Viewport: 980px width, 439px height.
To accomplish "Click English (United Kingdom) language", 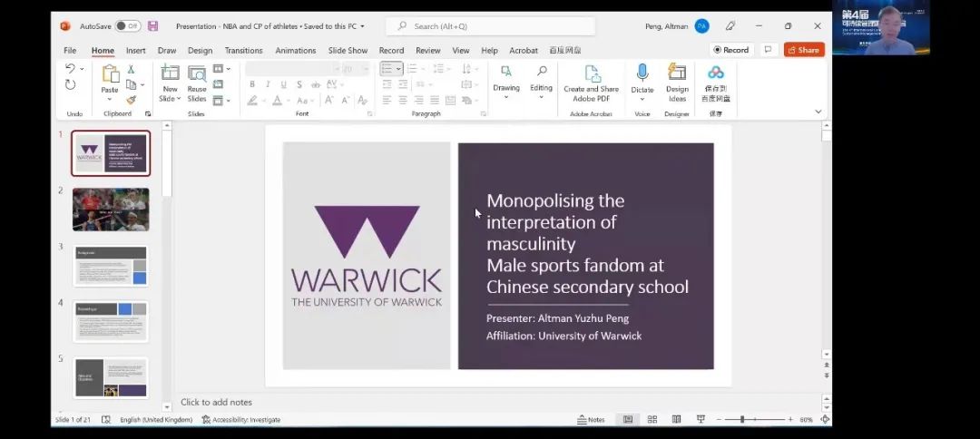I will 156,420.
